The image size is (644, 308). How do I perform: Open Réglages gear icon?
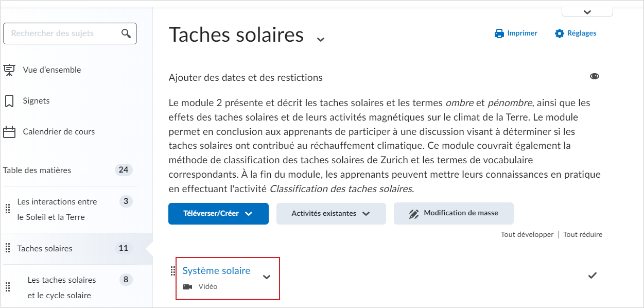tap(560, 33)
